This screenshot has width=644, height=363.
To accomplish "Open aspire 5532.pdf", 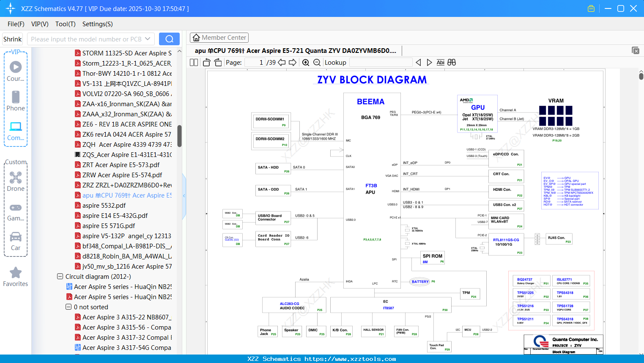I will coord(100,206).
